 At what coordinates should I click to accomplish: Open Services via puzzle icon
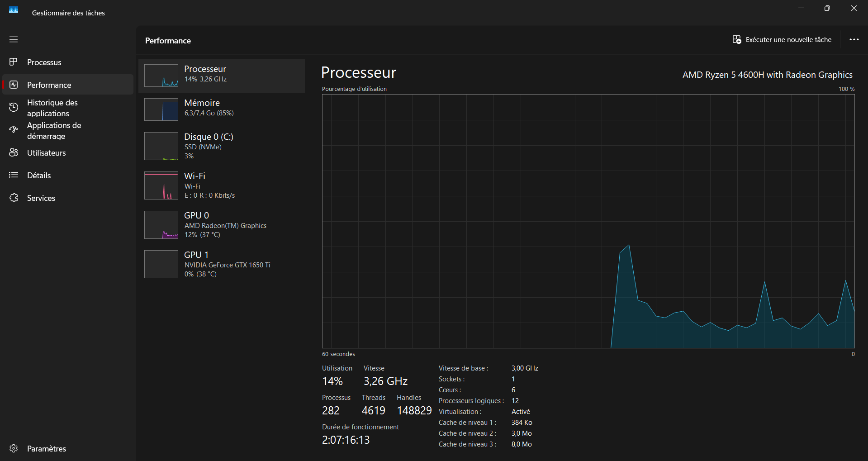pyautogui.click(x=14, y=198)
